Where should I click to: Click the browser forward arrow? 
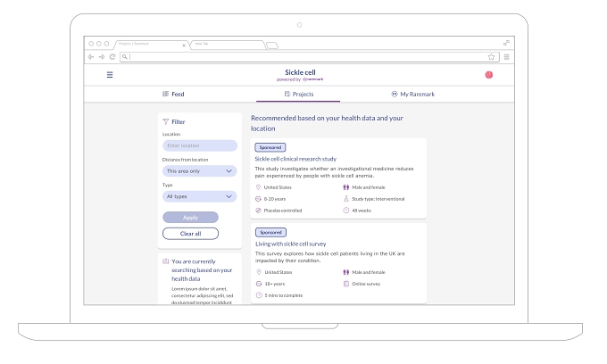[102, 57]
